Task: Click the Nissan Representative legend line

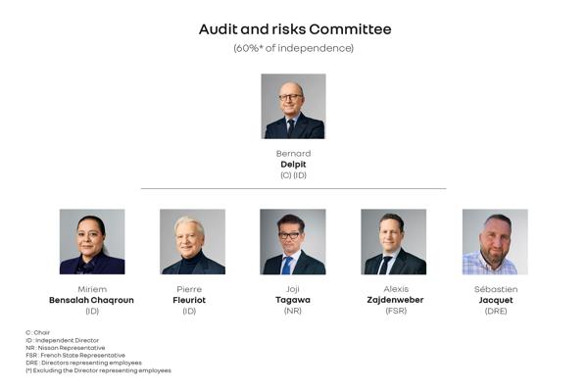Action: 66,348
